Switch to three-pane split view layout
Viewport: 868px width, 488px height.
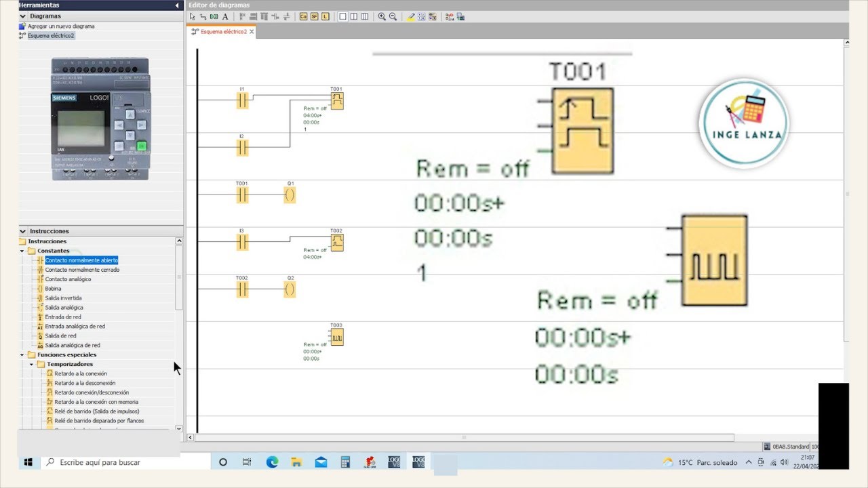(x=364, y=16)
